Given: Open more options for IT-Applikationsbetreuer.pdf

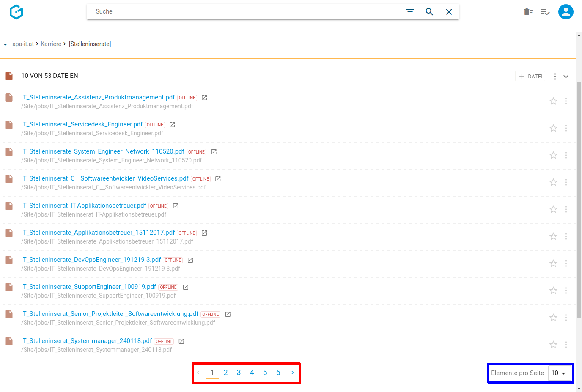Looking at the screenshot, I should pyautogui.click(x=566, y=209).
